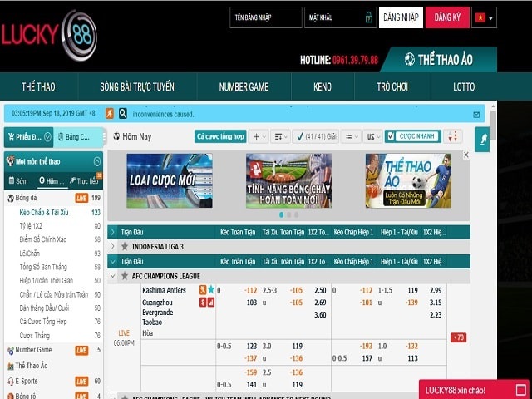Collapse the second Trận Đấu header arrow
This screenshot has height=399, width=532.
coord(112,261)
